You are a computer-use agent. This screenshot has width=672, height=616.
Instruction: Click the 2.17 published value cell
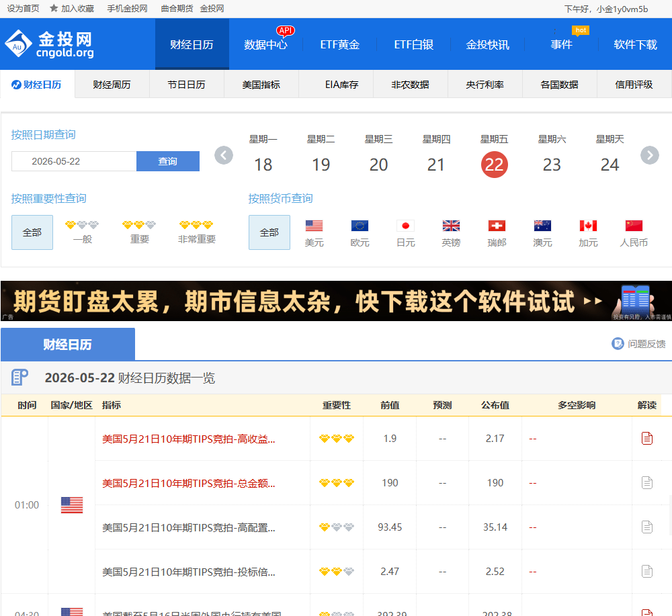click(x=495, y=439)
